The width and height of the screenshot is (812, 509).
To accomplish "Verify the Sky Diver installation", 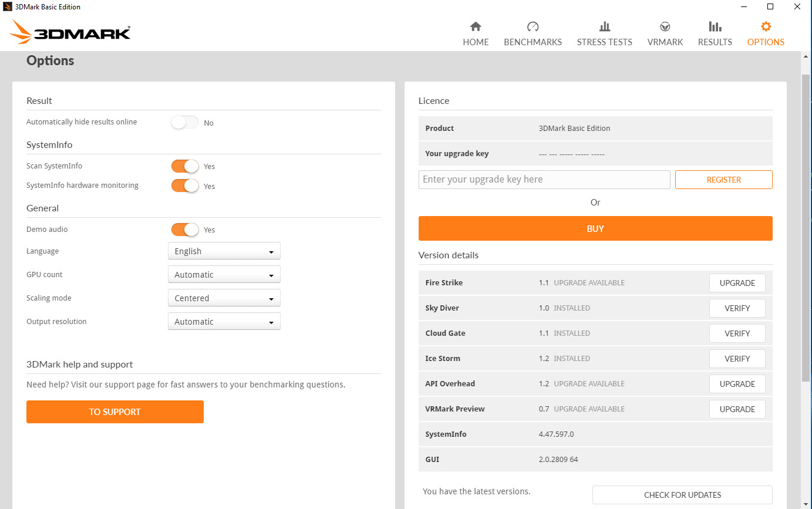I will [737, 308].
